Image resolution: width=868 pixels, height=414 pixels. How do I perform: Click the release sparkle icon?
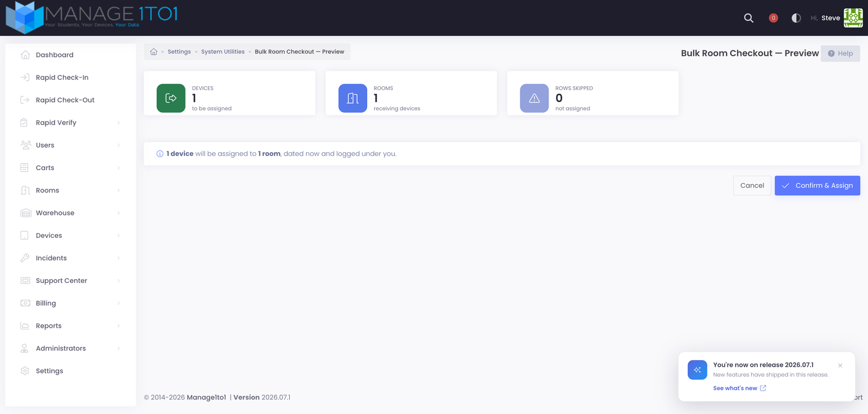tap(697, 370)
